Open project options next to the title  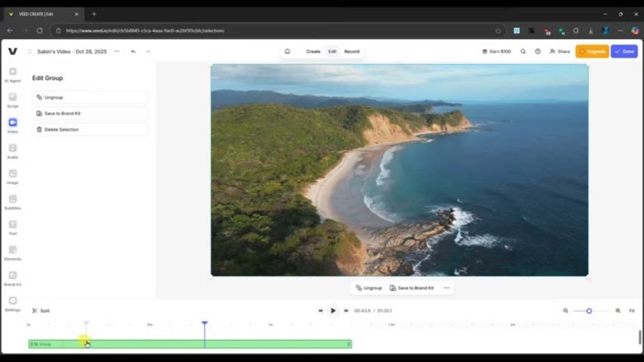[117, 52]
